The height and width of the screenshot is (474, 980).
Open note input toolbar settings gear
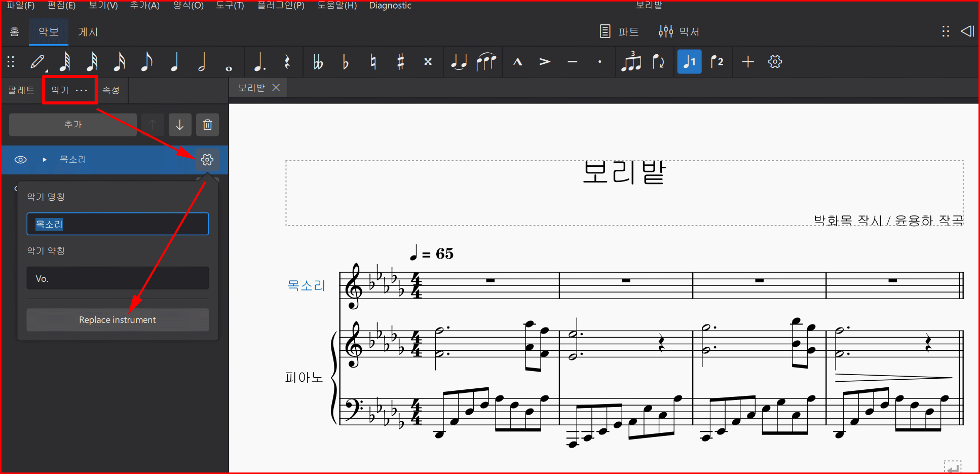click(x=775, y=62)
